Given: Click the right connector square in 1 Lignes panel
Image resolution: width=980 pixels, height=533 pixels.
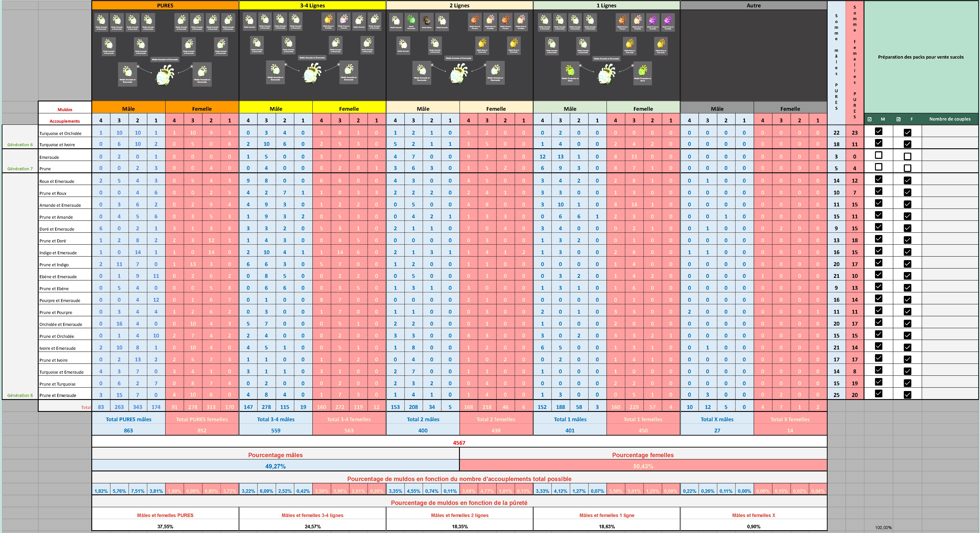Looking at the screenshot, I should (x=632, y=65).
